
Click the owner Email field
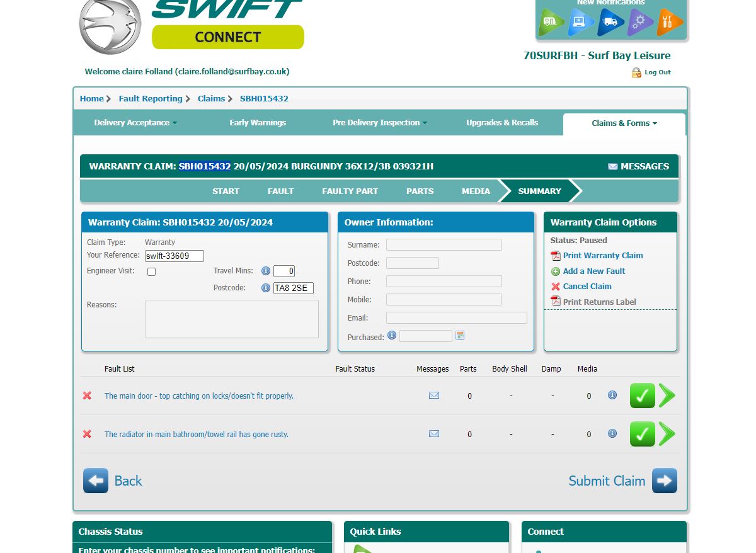tap(457, 318)
